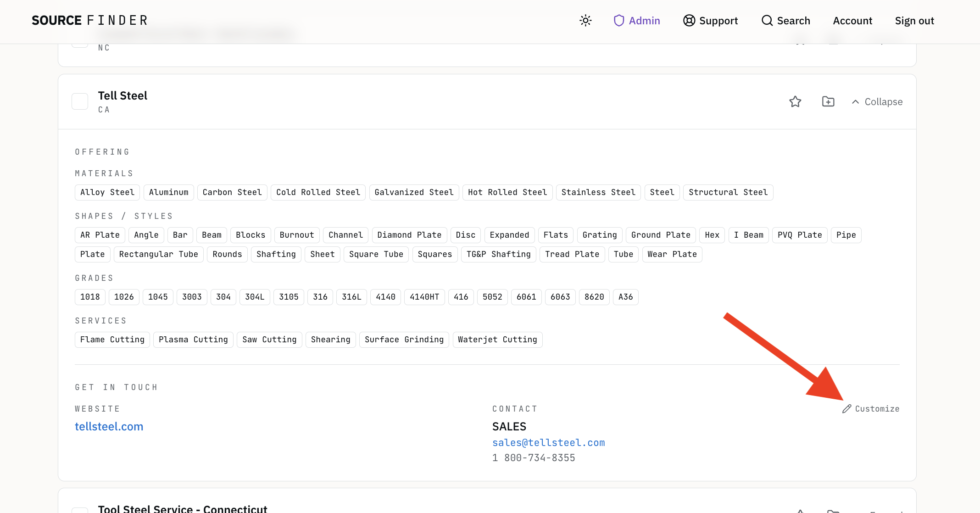The height and width of the screenshot is (513, 980).
Task: Click the Hot Rolled Steel tag
Action: pos(507,192)
